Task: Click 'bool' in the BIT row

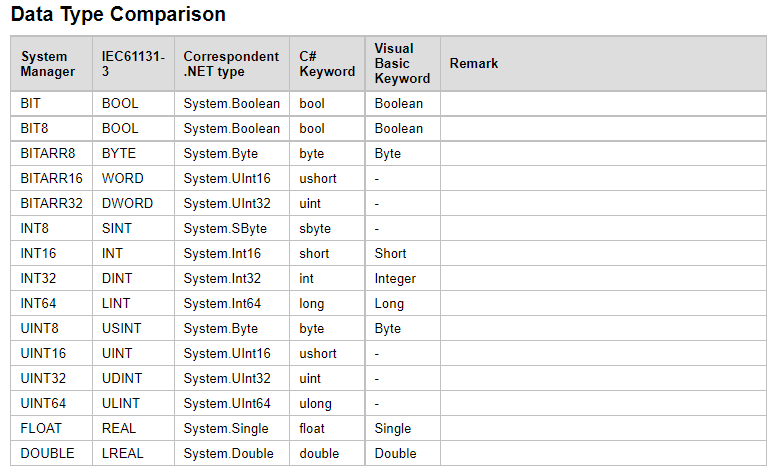Action: click(327, 103)
